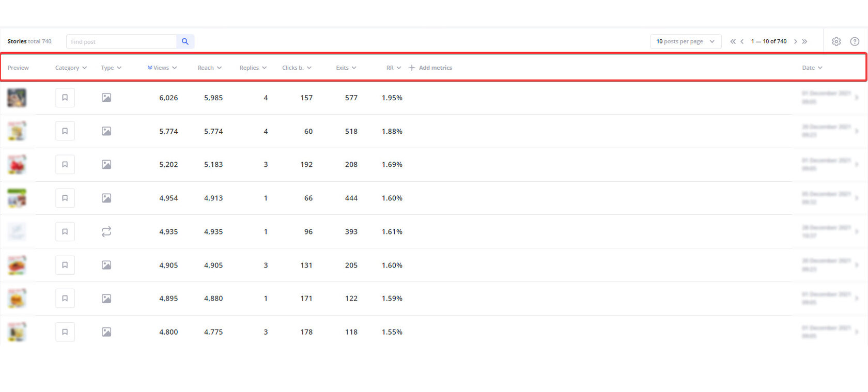Expand the Type column dropdown

111,68
